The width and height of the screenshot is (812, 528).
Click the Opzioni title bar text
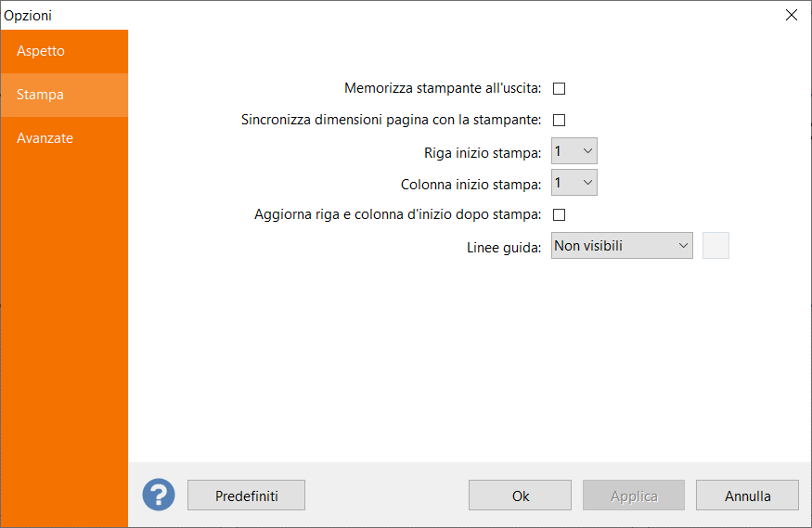(x=28, y=15)
